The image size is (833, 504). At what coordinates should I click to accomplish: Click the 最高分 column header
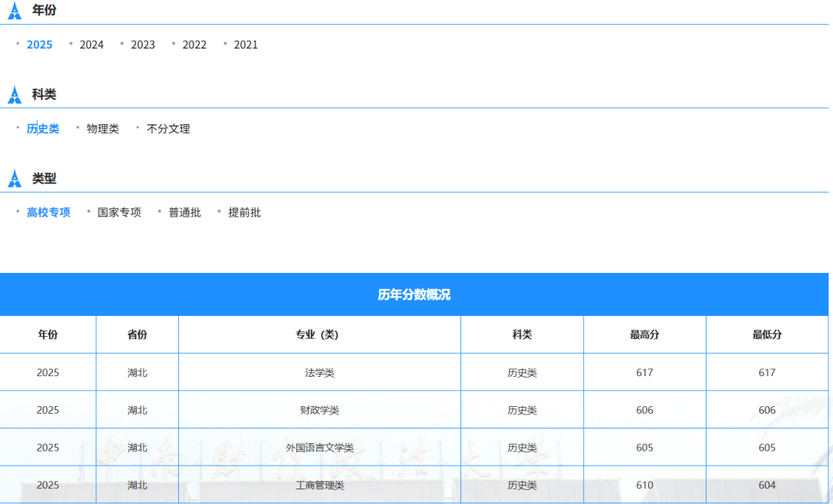point(644,334)
